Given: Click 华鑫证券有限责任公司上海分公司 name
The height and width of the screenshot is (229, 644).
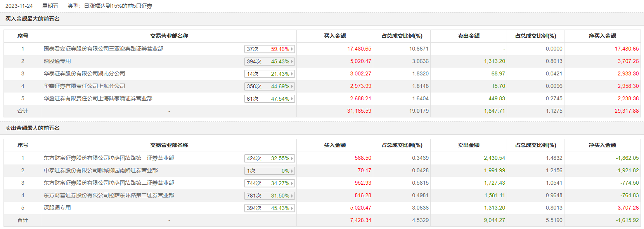Looking at the screenshot, I should (x=84, y=86).
